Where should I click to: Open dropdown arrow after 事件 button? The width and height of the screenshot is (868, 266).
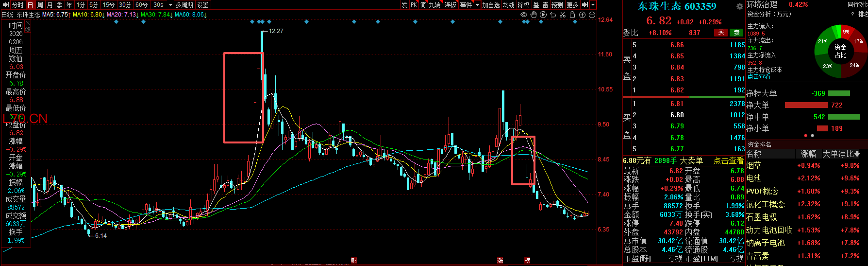pos(477,5)
